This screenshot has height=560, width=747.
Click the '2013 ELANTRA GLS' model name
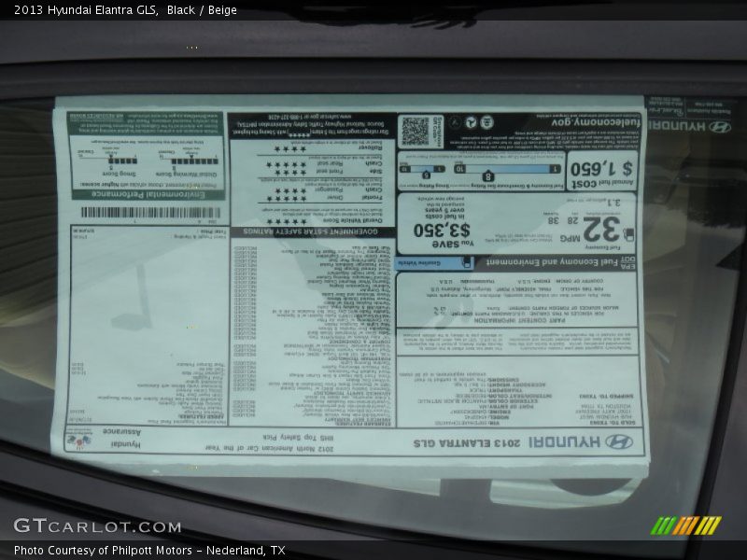[x=467, y=443]
